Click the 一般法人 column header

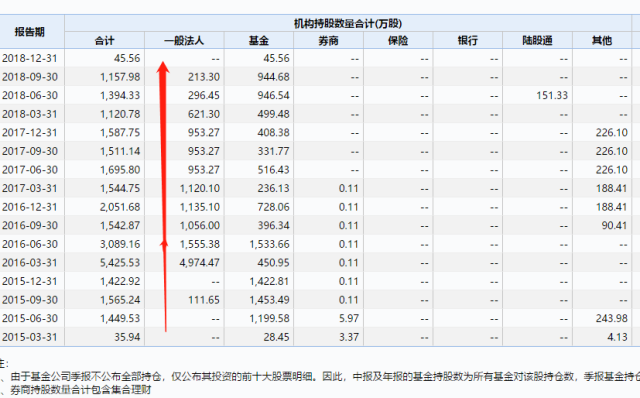[184, 40]
